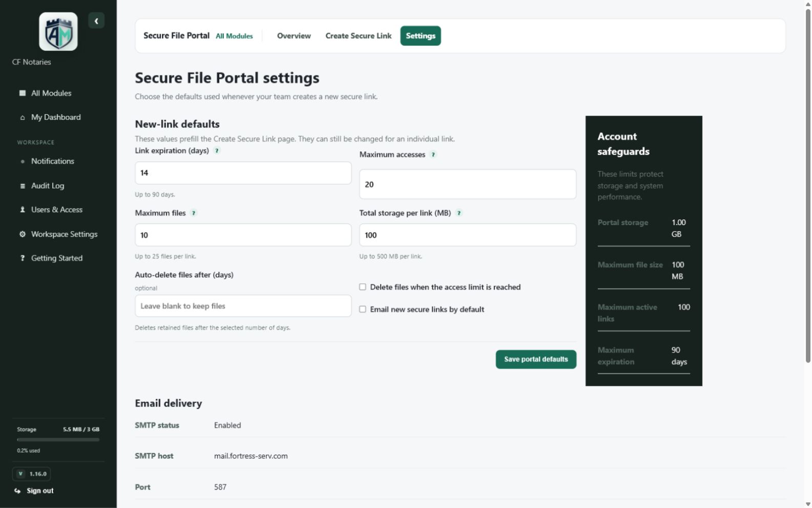Click the Up to 25 files per link hint
This screenshot has width=812, height=508.
[165, 256]
